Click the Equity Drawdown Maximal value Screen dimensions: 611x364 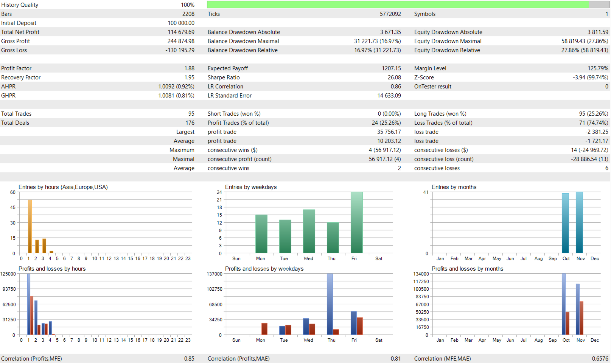585,41
